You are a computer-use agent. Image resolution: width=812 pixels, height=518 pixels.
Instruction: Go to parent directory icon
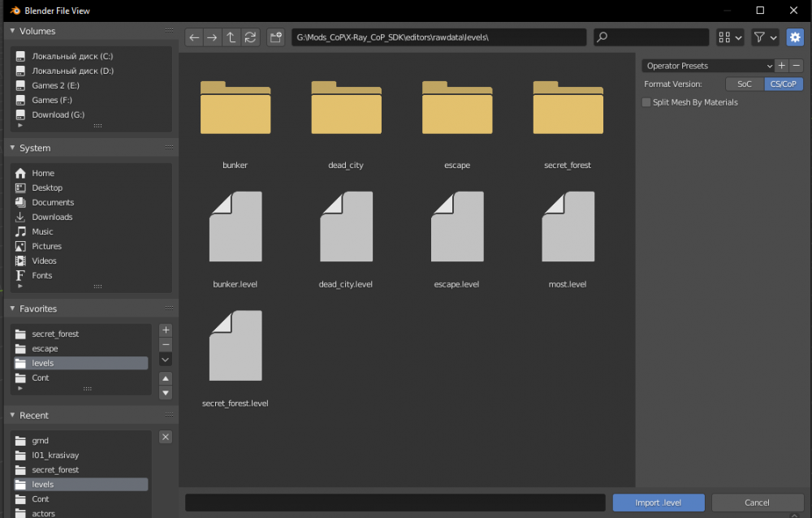tap(231, 37)
